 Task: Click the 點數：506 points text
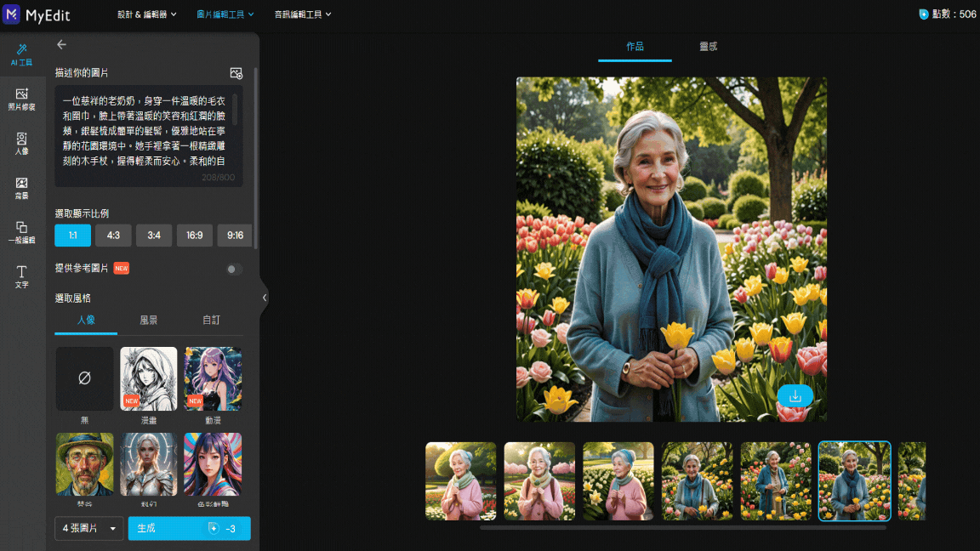954,14
